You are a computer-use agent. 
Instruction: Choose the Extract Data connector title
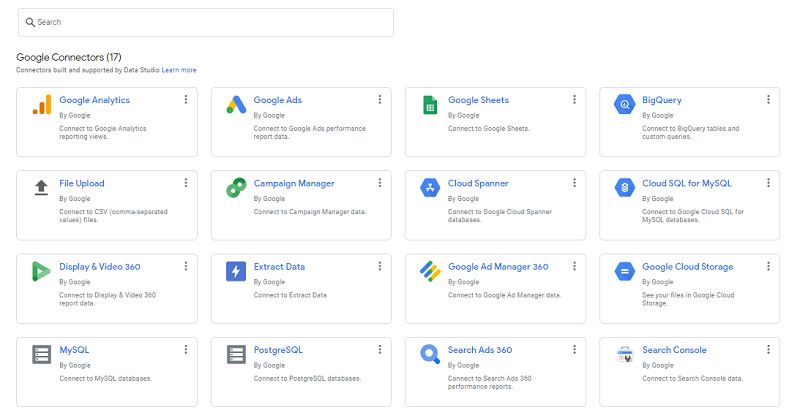[279, 267]
